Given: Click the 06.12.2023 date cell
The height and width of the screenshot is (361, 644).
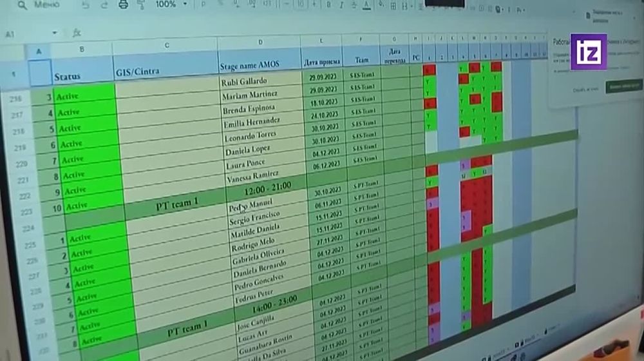Looking at the screenshot, I should (x=327, y=164).
